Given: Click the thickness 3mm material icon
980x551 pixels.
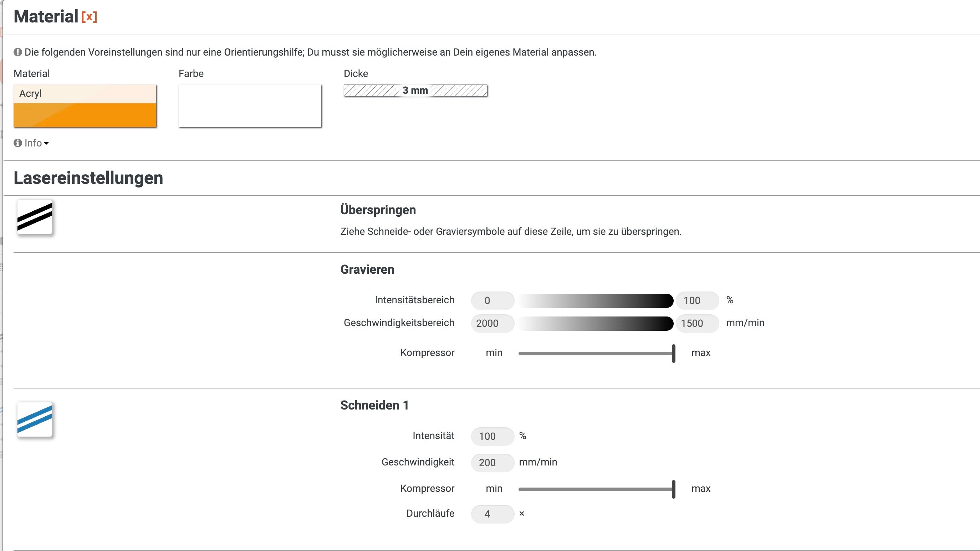Looking at the screenshot, I should (x=415, y=90).
